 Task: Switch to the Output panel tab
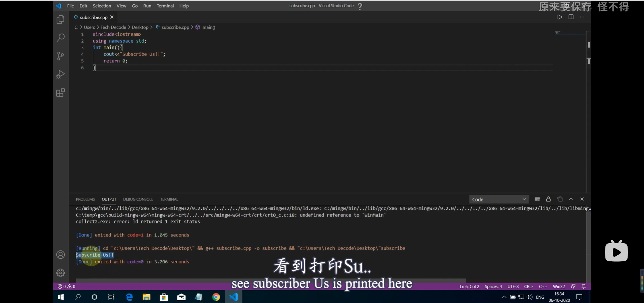[109, 199]
